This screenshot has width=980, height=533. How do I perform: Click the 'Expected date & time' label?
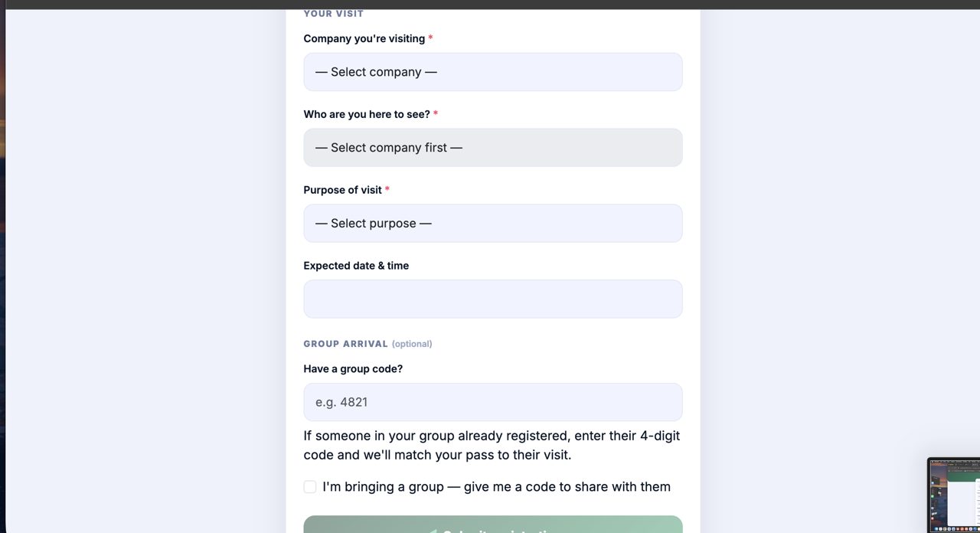pos(356,266)
